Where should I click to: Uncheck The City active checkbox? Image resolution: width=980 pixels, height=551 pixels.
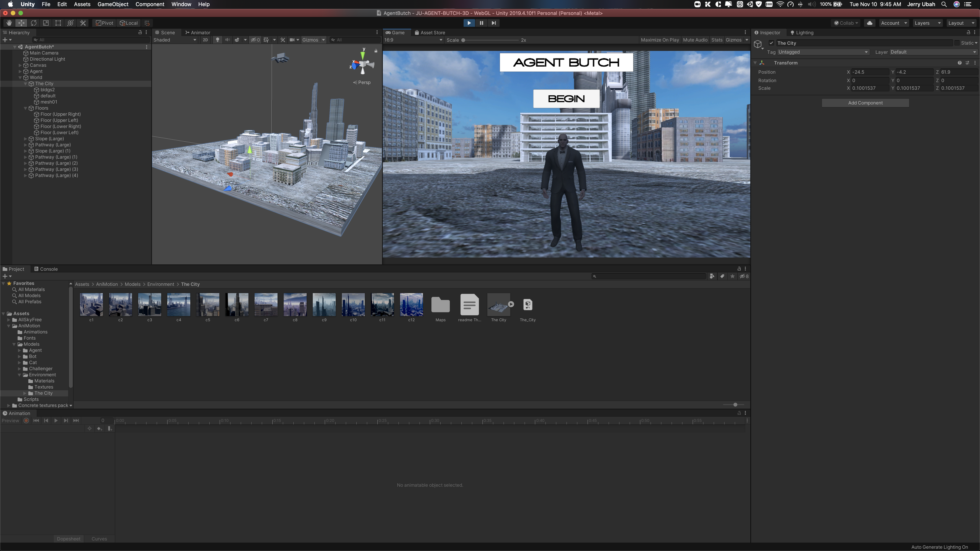tap(771, 43)
